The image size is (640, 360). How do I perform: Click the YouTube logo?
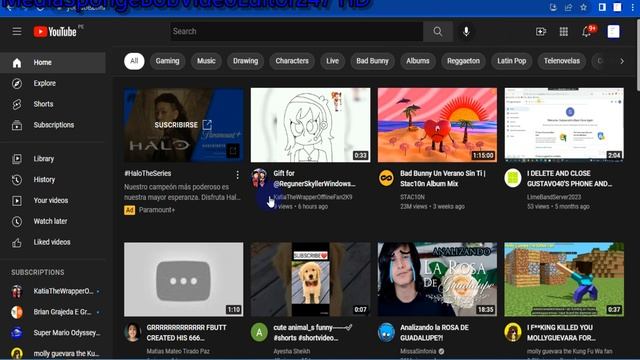click(55, 31)
